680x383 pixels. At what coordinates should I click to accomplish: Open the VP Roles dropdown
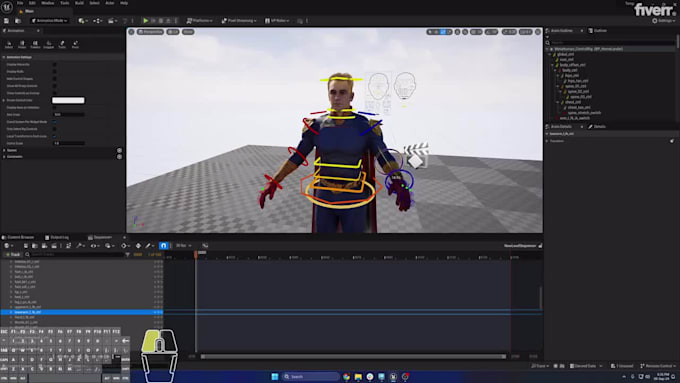point(277,21)
